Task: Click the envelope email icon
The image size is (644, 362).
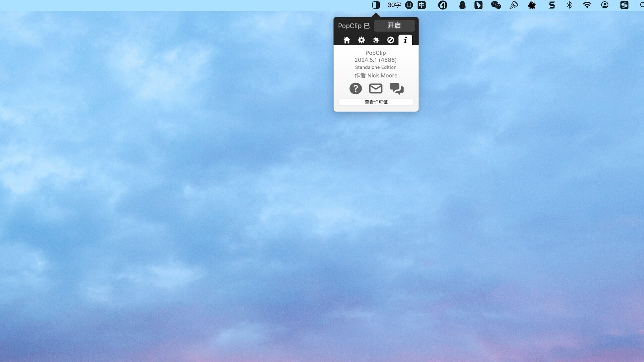Action: (376, 88)
